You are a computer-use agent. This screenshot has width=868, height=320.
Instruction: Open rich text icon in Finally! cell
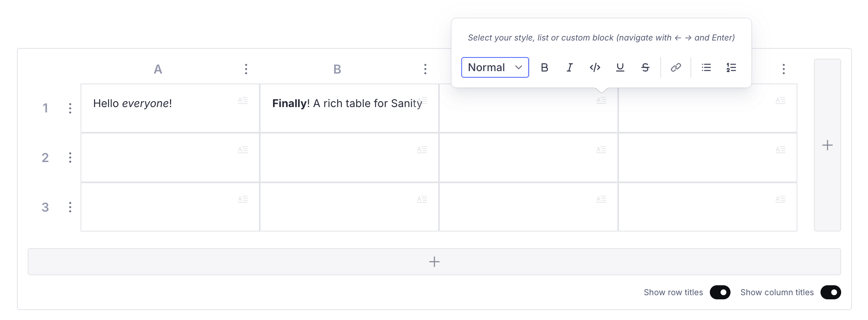pyautogui.click(x=423, y=100)
